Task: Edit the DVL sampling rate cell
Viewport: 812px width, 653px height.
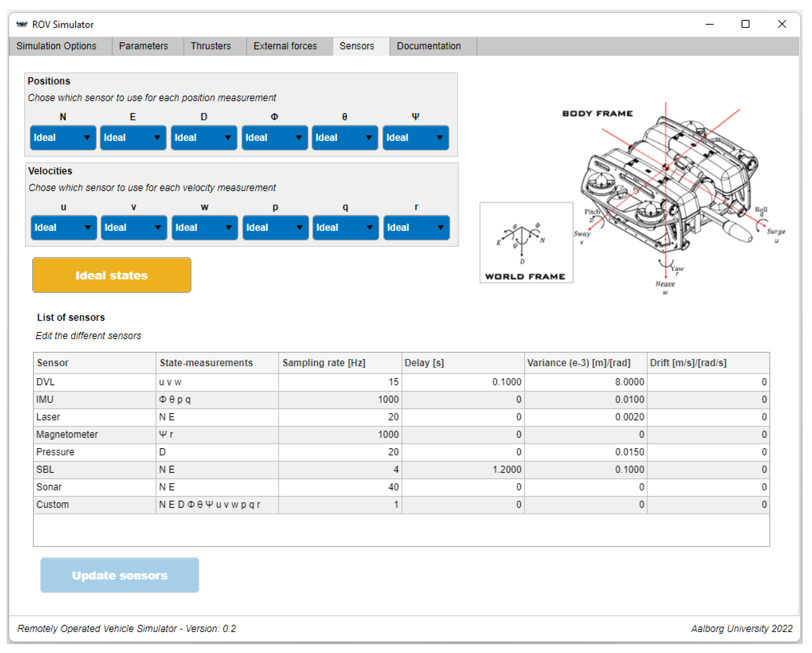Action: coord(340,382)
